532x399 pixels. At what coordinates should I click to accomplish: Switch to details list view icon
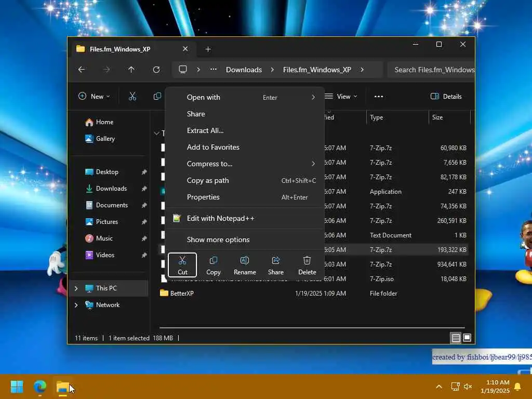click(x=456, y=338)
